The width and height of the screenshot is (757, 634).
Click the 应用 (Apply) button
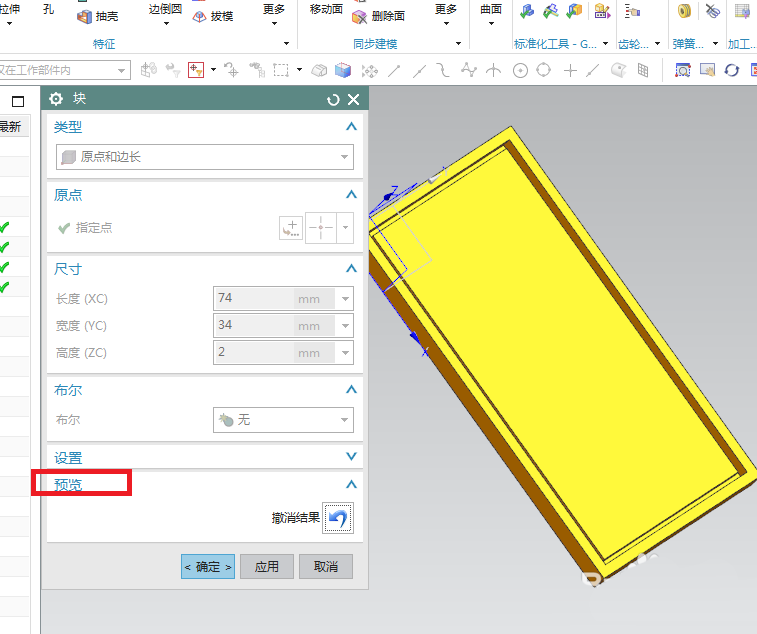(x=267, y=566)
